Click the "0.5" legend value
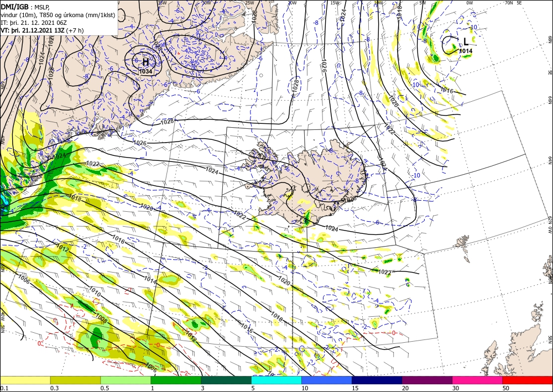The image size is (553, 392). coord(105,388)
